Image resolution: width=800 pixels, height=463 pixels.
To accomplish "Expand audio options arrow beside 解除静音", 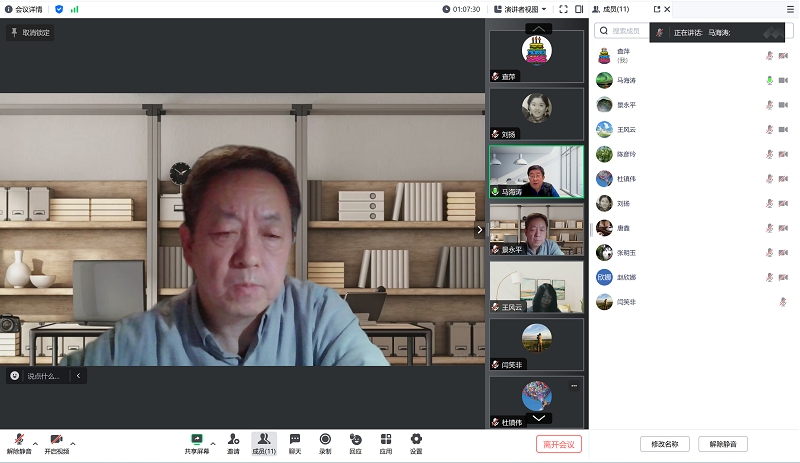I will pyautogui.click(x=36, y=441).
